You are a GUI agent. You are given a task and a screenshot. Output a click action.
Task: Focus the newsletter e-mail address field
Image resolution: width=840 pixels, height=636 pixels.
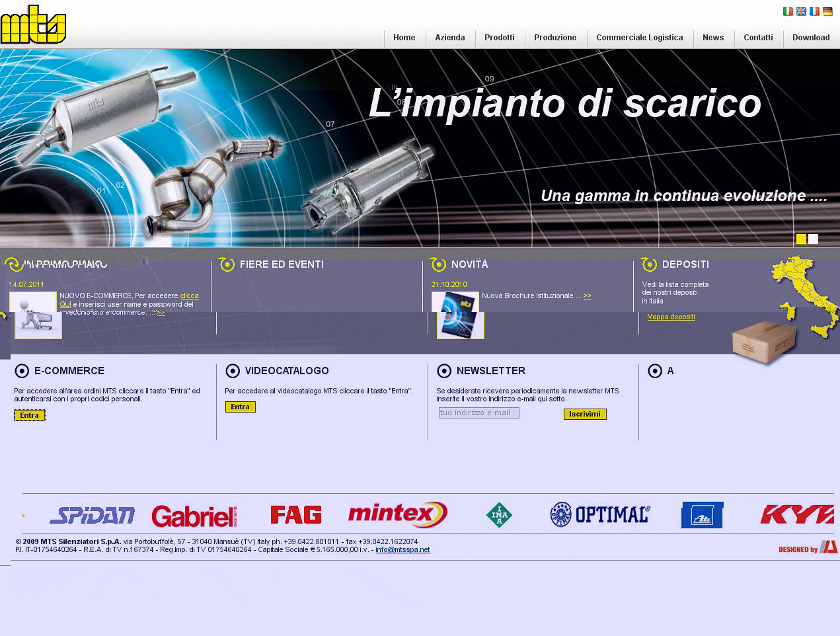pos(479,413)
